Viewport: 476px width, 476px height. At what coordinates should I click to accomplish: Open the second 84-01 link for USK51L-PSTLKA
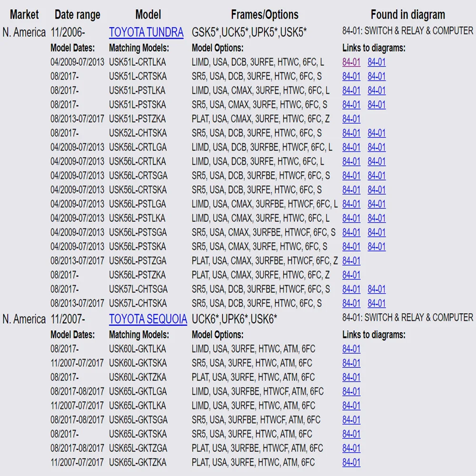[377, 90]
